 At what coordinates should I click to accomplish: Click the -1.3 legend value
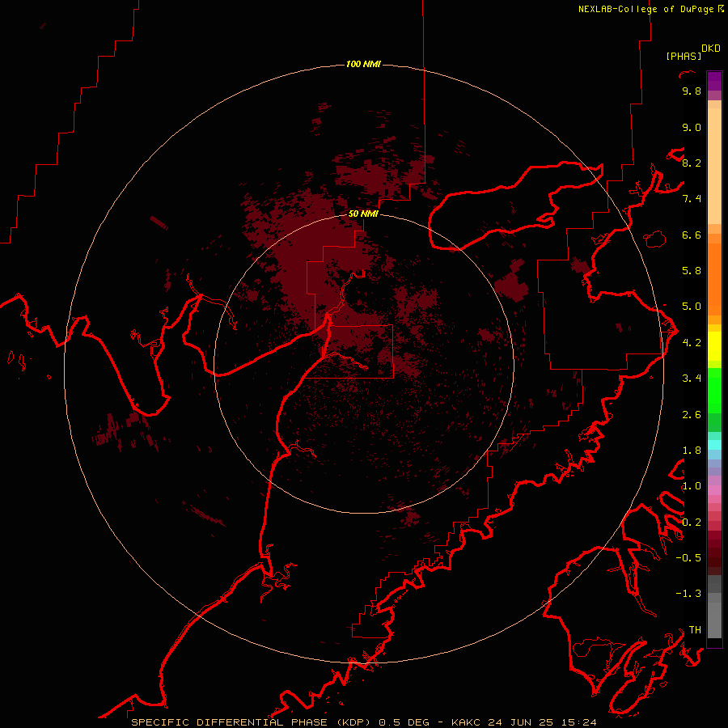(688, 594)
